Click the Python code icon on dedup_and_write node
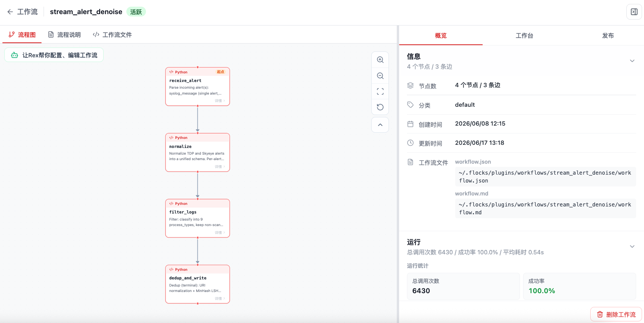 171,270
